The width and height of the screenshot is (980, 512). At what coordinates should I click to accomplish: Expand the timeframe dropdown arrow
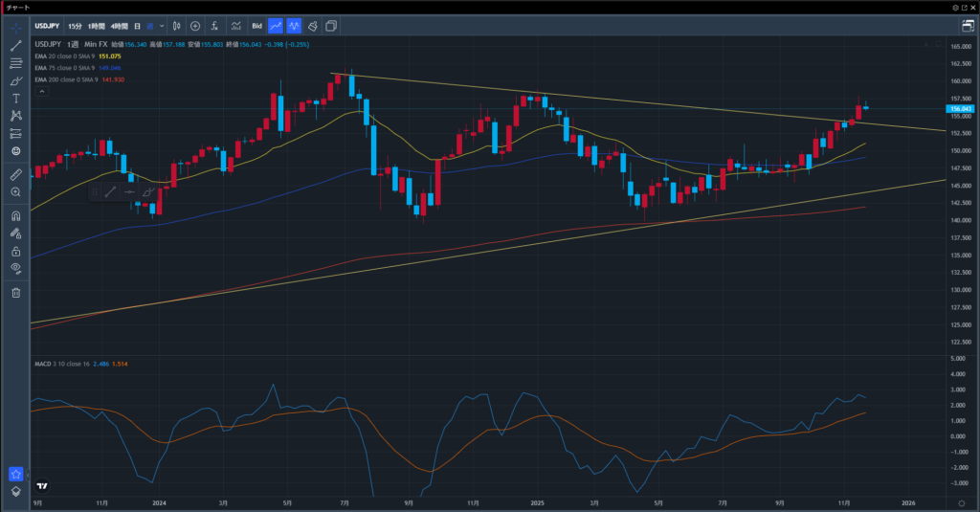click(163, 26)
